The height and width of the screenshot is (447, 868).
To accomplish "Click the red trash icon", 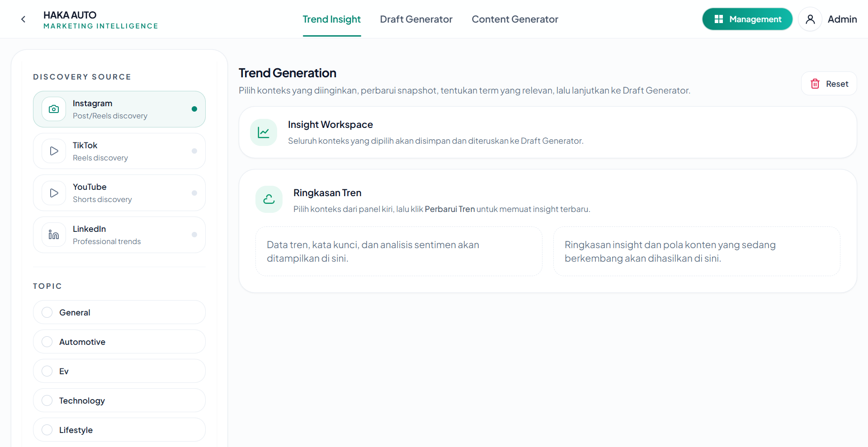I will point(815,84).
